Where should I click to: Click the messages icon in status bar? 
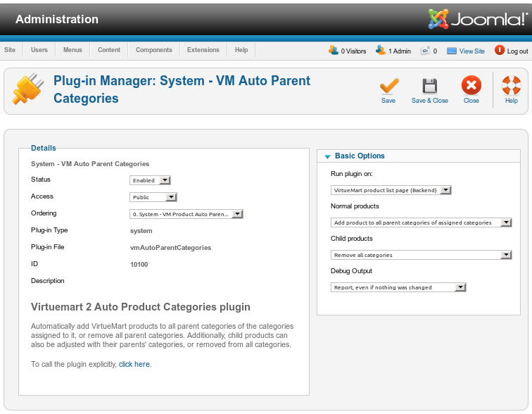425,51
